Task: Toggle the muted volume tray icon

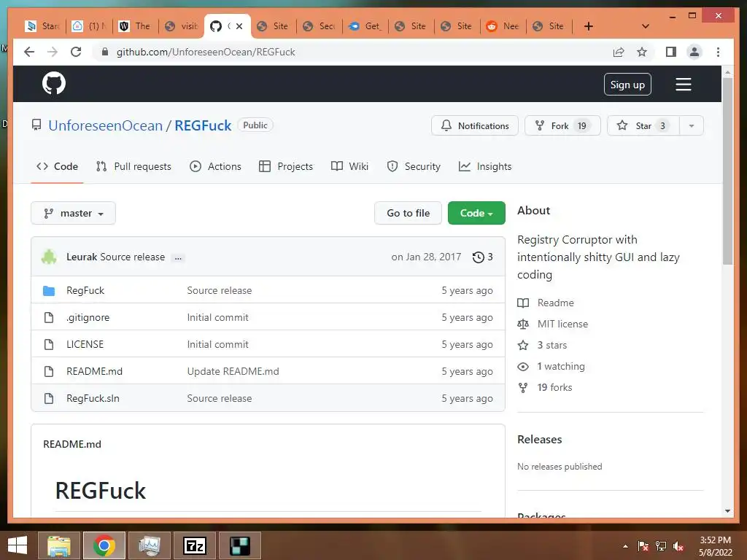Action: [678, 546]
